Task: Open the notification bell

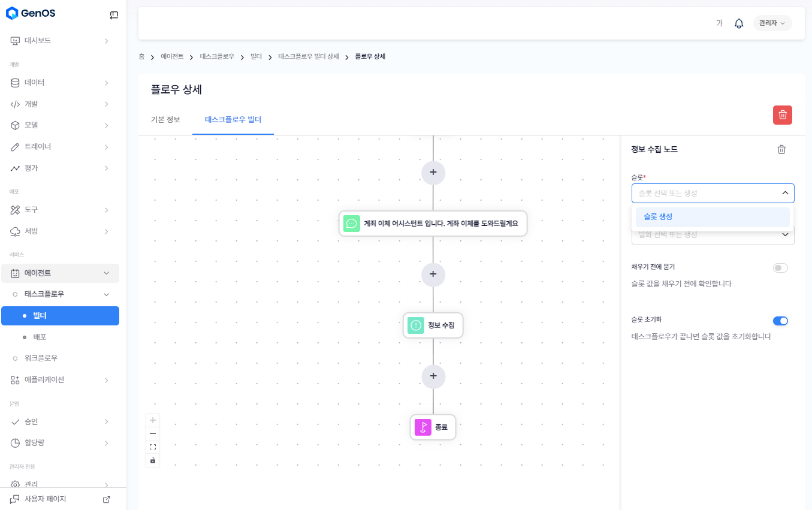Action: [x=739, y=23]
